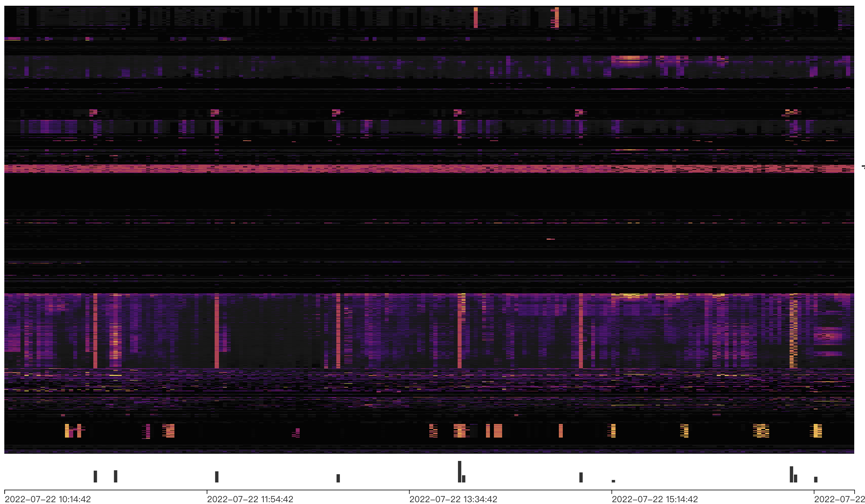Viewport: 865px width, 504px height.
Task: Click the histogram bar between 11:54:42 and 13:34:42
Action: 338,478
